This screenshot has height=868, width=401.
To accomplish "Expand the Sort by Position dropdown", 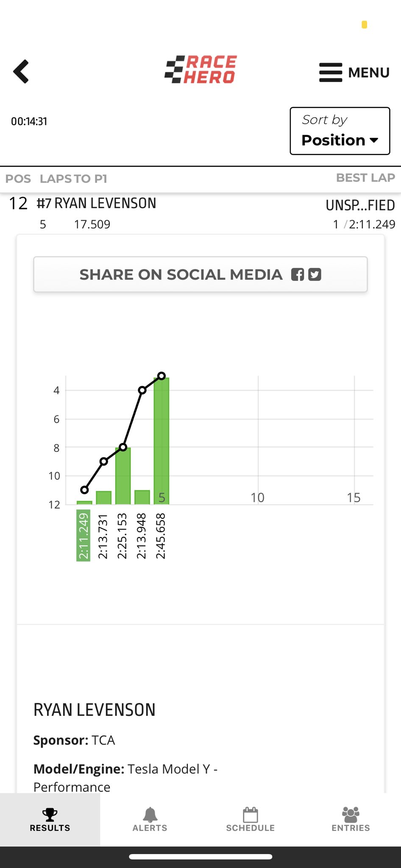I will (340, 131).
